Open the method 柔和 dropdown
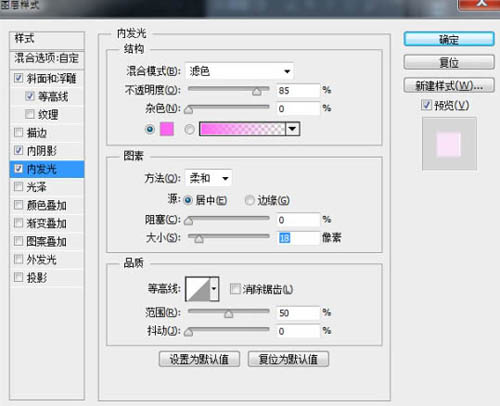 [208, 178]
